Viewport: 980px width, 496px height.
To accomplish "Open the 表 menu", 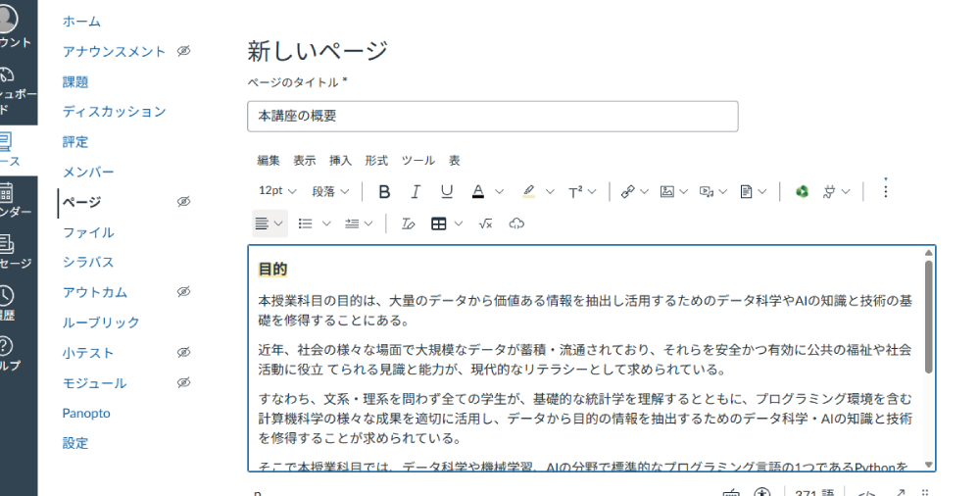I will click(455, 161).
